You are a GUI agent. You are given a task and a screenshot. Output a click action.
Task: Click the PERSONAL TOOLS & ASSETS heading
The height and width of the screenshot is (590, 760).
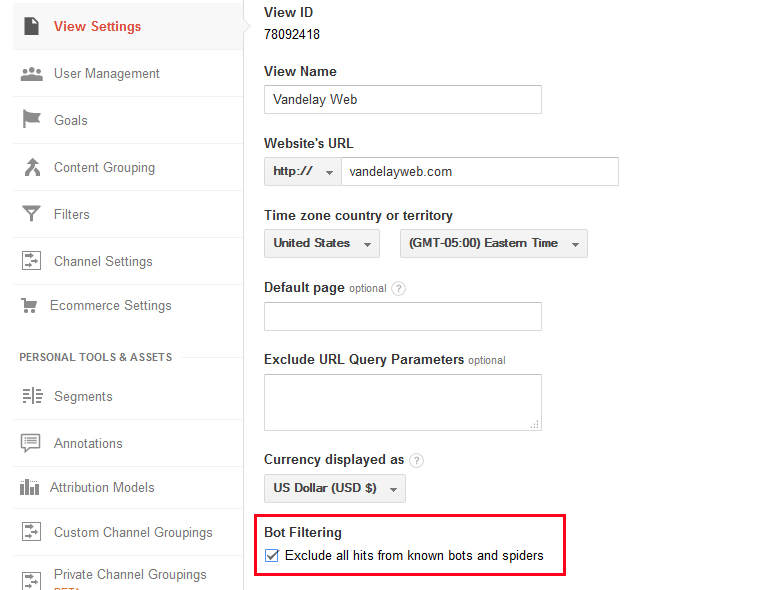pyautogui.click(x=95, y=357)
